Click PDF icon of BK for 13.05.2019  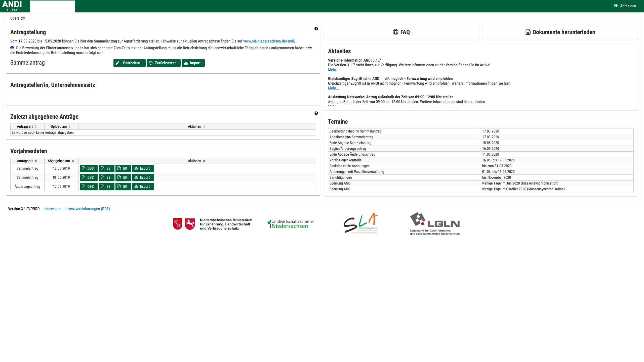119,168
